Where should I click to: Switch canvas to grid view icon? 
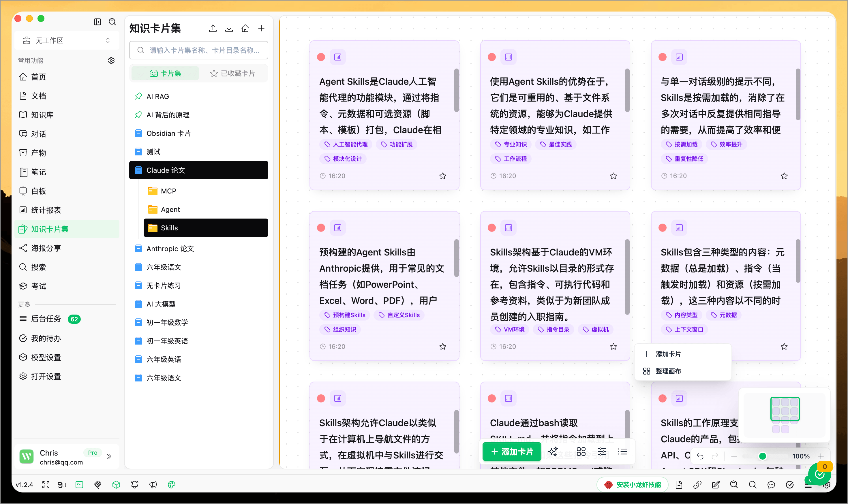pos(581,451)
